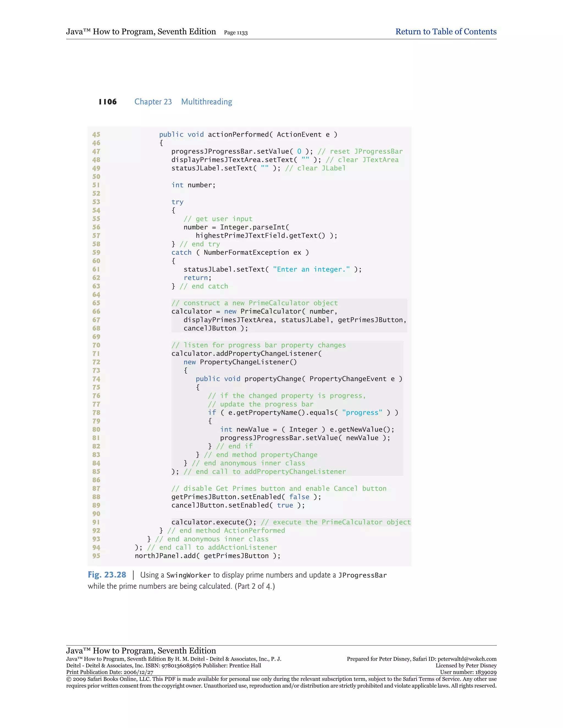Click the Fig. 23.28 caption label

click(107, 575)
